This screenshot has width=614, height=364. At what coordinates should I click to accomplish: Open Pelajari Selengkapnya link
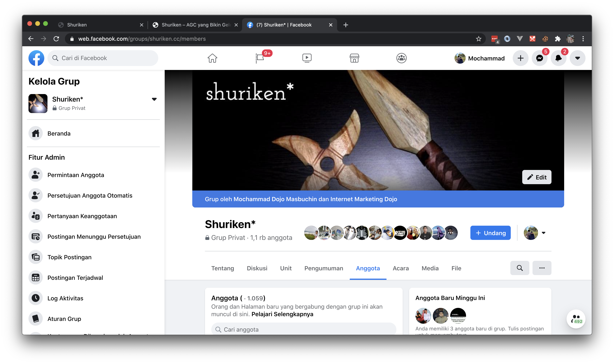(x=282, y=314)
